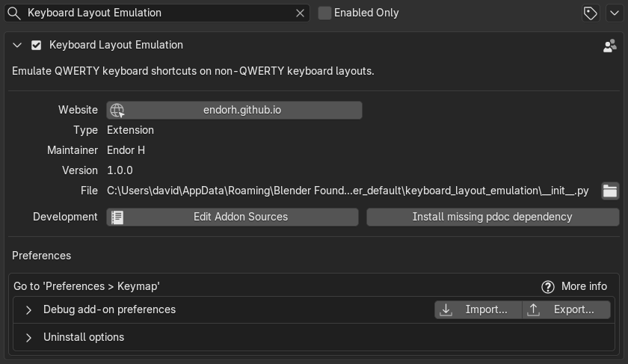Open the extensions settings dropdown arrow
This screenshot has height=364, width=628.
coord(615,13)
